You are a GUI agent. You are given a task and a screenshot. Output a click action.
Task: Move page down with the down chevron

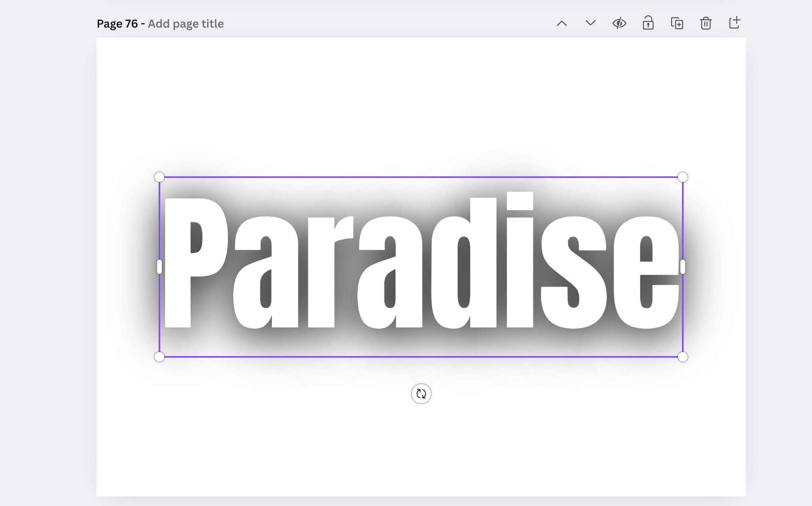point(590,23)
